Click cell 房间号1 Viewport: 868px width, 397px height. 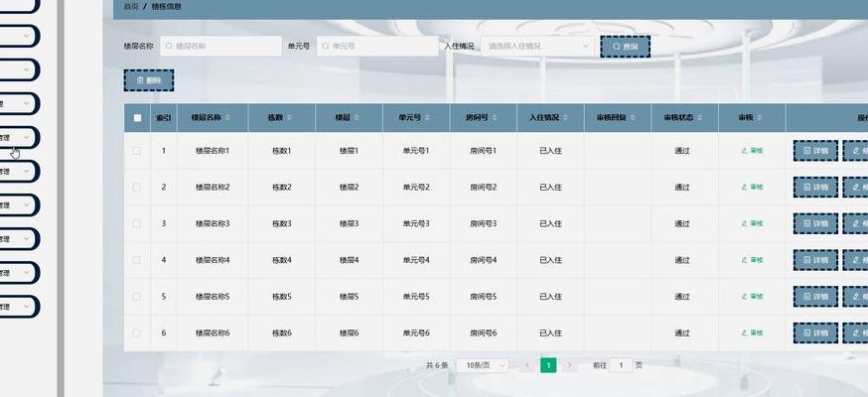click(x=484, y=151)
